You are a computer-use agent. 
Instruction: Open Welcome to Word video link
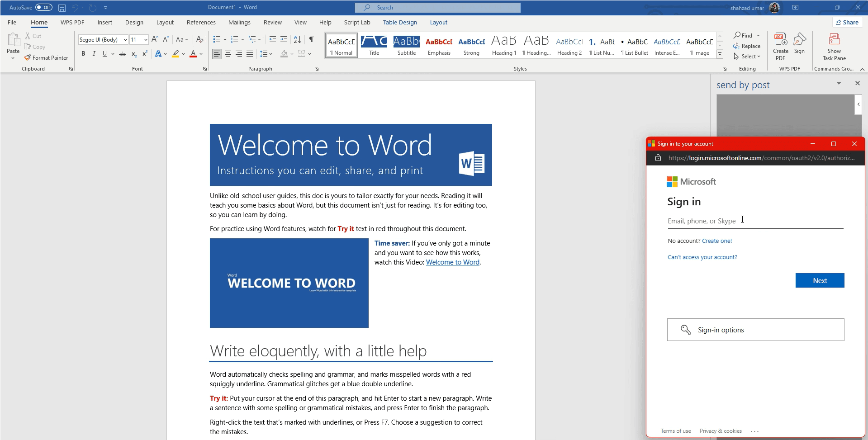click(x=452, y=262)
